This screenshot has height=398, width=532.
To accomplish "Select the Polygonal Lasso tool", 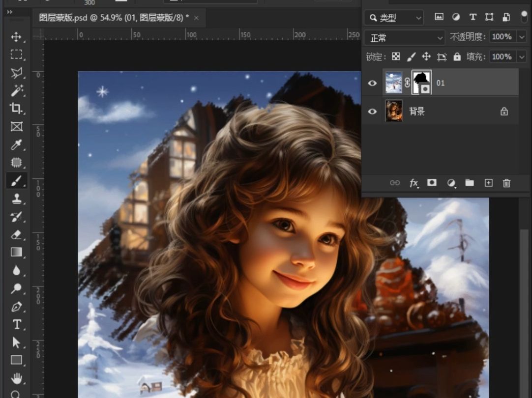I will [16, 73].
